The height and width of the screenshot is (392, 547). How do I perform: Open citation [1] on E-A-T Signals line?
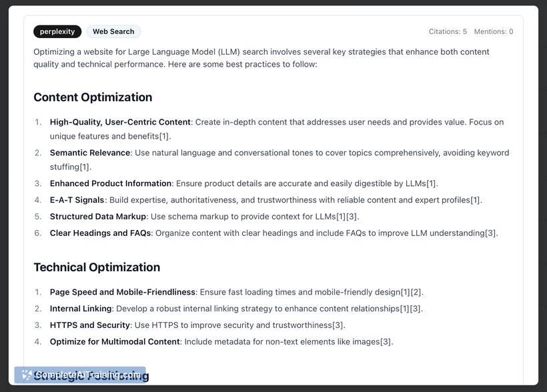[476, 200]
